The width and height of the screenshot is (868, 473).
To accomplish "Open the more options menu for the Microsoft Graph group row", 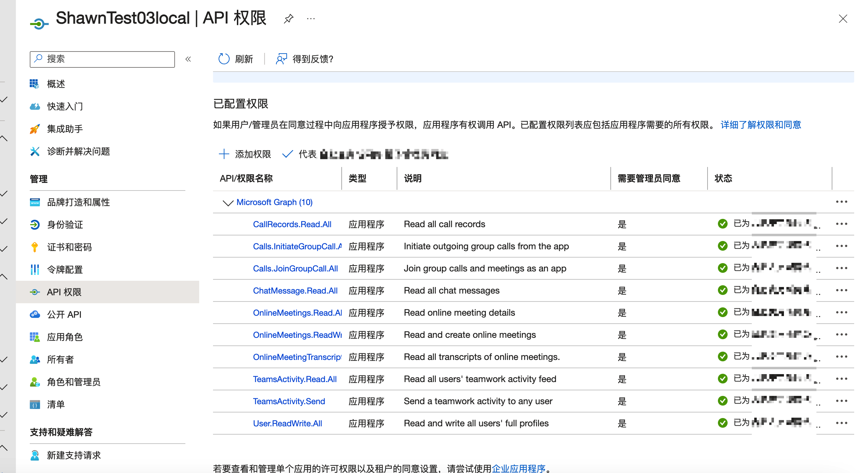I will point(841,202).
